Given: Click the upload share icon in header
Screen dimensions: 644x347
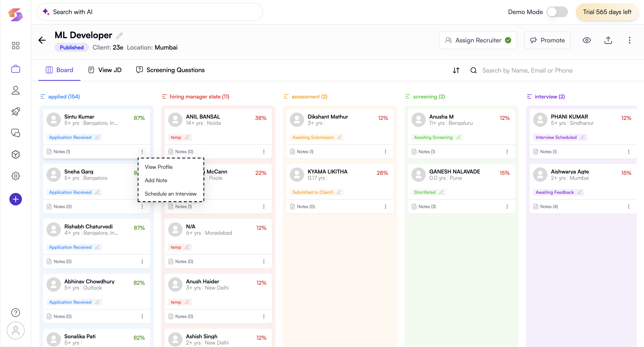Looking at the screenshot, I should [608, 40].
